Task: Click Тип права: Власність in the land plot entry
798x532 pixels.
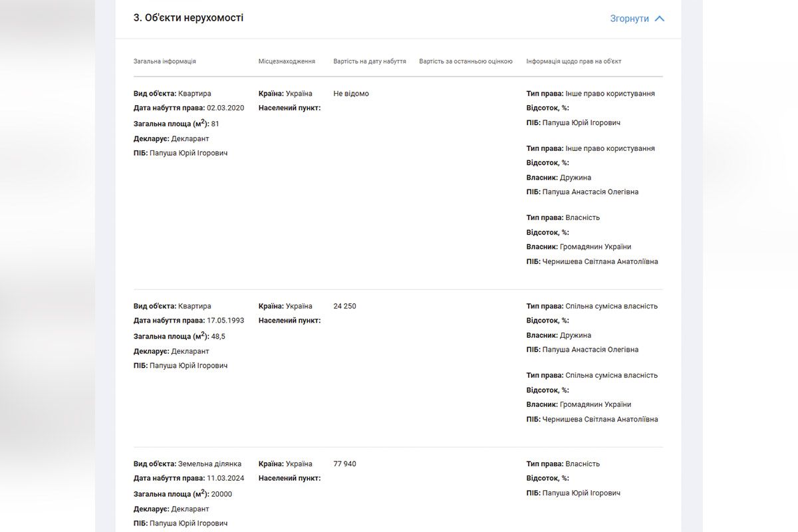Action: click(563, 464)
